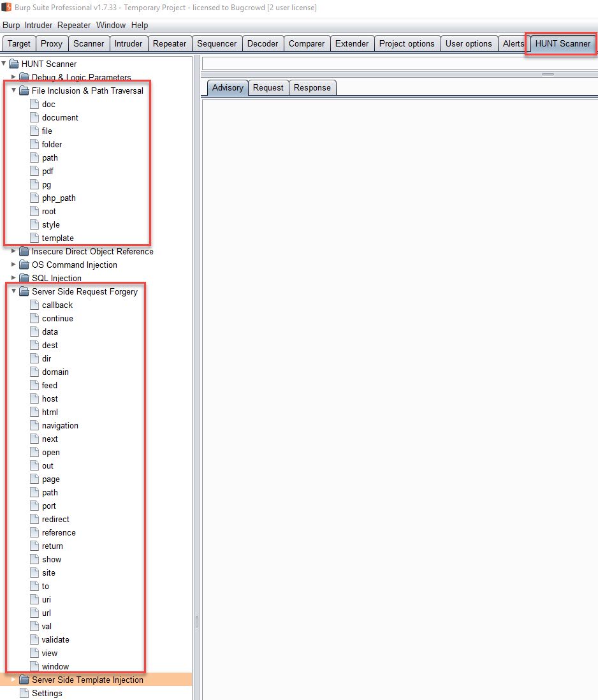This screenshot has width=598, height=700.
Task: Click the file icon beside 'continue'
Action: click(34, 318)
